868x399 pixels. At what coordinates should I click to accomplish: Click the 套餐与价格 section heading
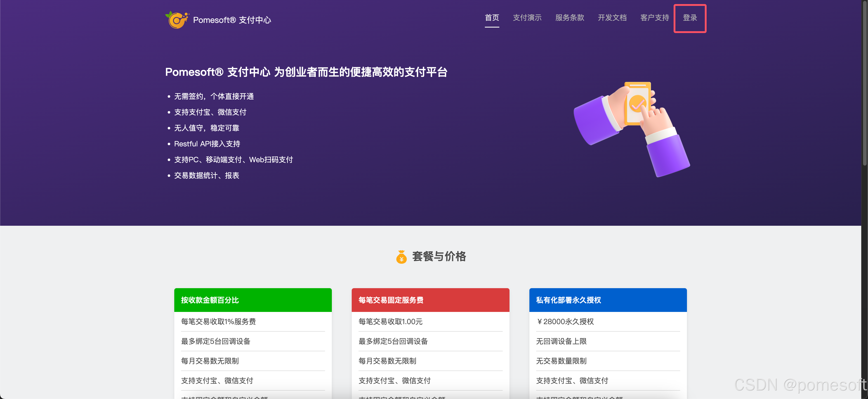pyautogui.click(x=439, y=256)
